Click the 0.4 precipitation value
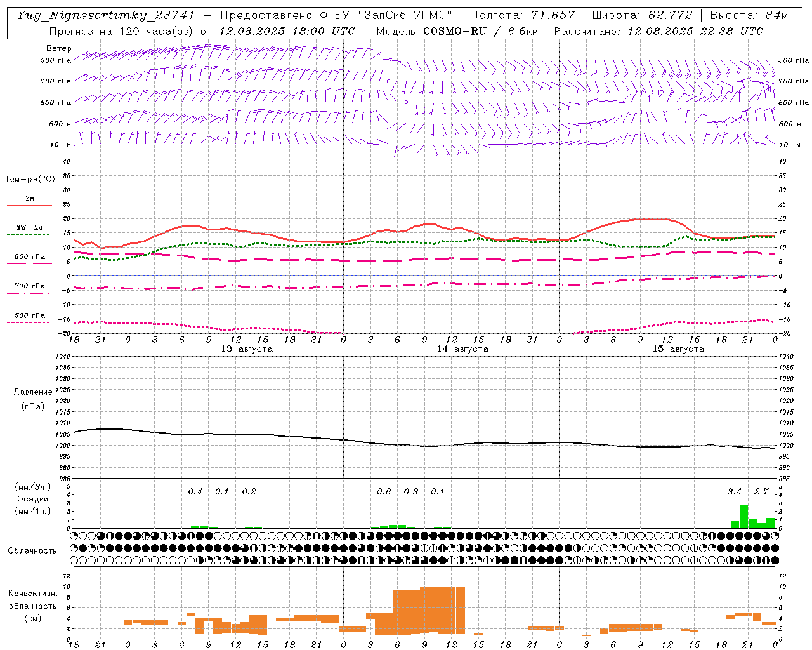The width and height of the screenshot is (812, 650). (x=195, y=492)
